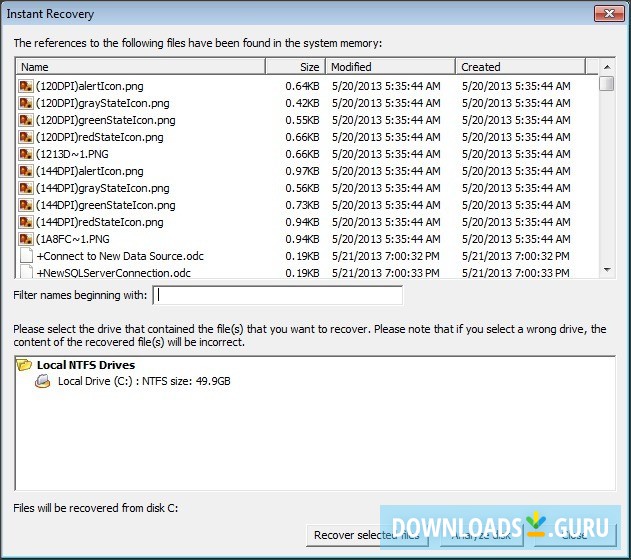
Task: Click the (120DPI)greenStateIcon.png file icon
Action: click(26, 120)
